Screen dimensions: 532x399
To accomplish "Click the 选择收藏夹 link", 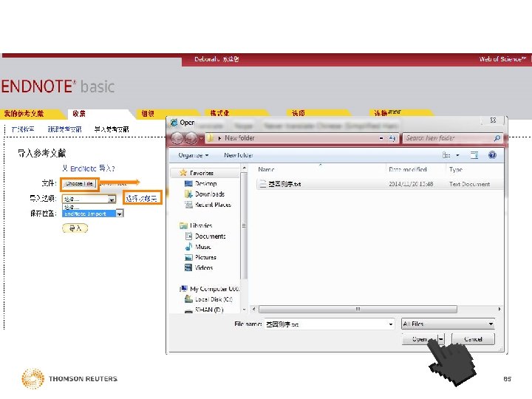I will click(x=141, y=199).
